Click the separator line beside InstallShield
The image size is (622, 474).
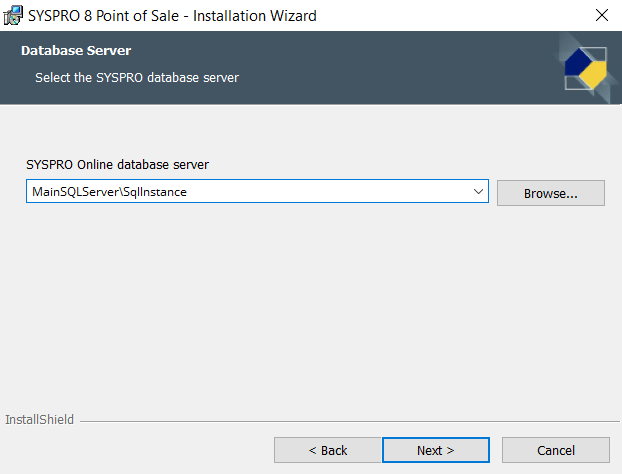[340, 420]
